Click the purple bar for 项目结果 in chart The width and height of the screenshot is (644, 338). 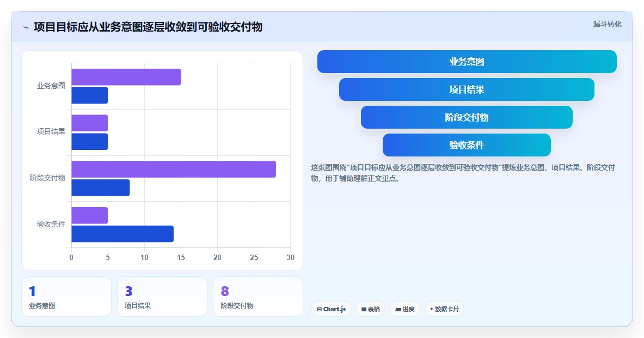89,123
